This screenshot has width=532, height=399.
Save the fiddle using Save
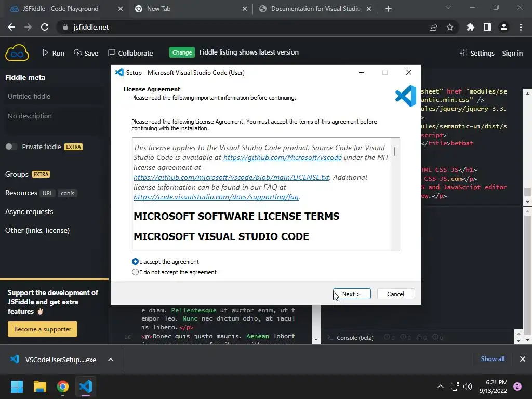point(86,53)
